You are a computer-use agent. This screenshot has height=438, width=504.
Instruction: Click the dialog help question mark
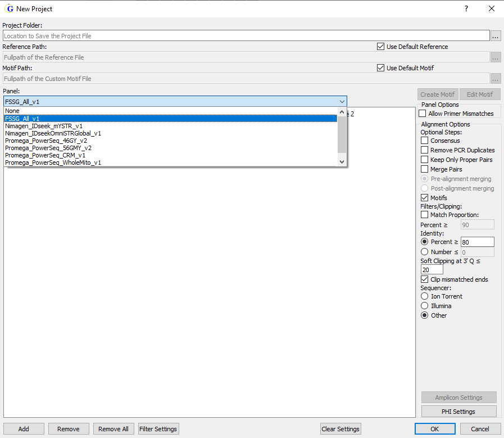click(466, 8)
